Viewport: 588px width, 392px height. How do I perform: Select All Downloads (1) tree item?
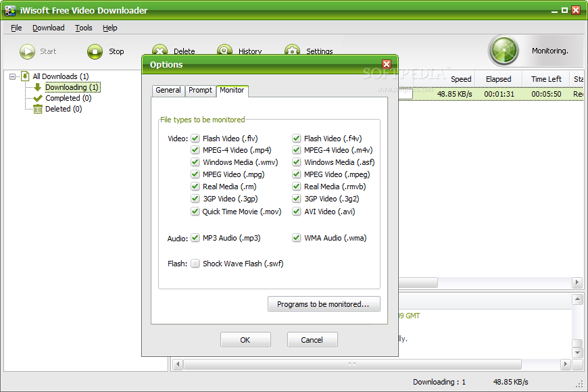61,76
